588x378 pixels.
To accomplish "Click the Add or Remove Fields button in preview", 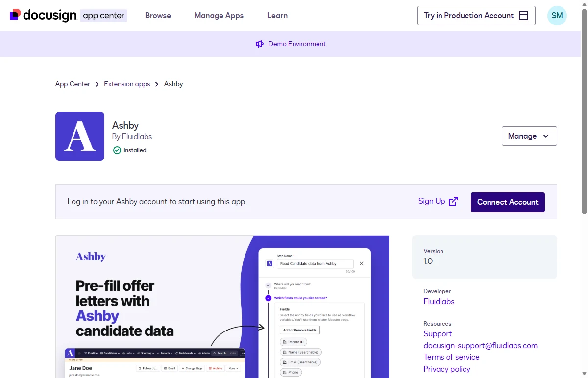I will pyautogui.click(x=300, y=330).
